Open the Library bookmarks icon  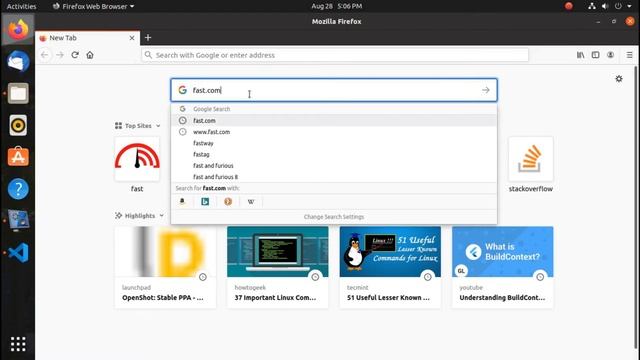point(580,55)
